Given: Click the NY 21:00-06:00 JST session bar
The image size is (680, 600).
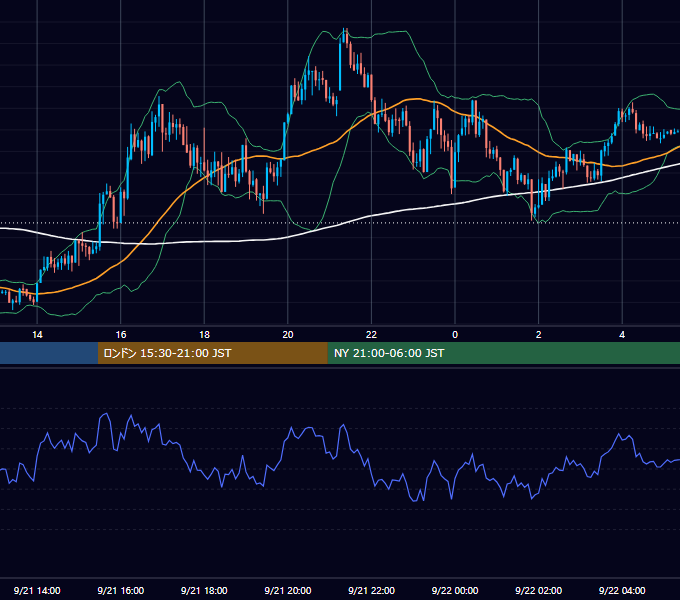Looking at the screenshot, I should click(x=503, y=353).
